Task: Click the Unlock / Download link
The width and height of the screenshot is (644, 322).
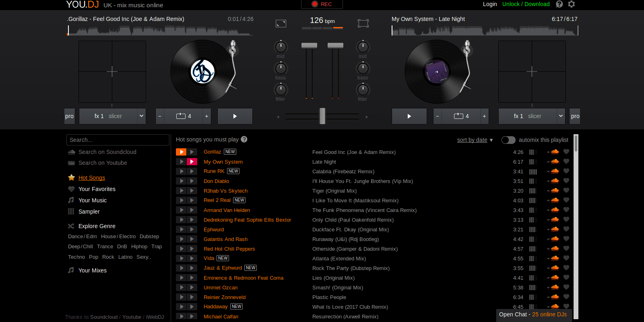Action: 526,4
